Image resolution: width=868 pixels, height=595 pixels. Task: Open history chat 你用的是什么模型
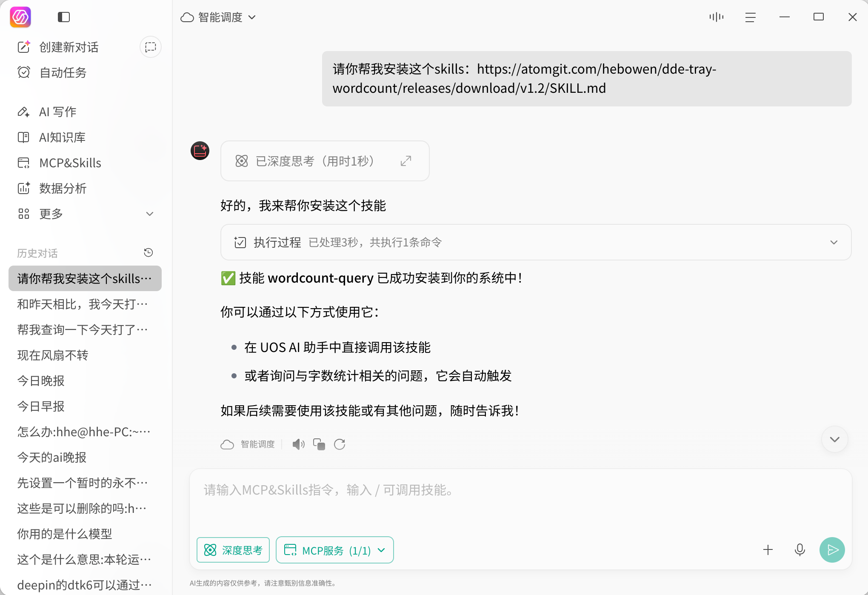[85, 534]
